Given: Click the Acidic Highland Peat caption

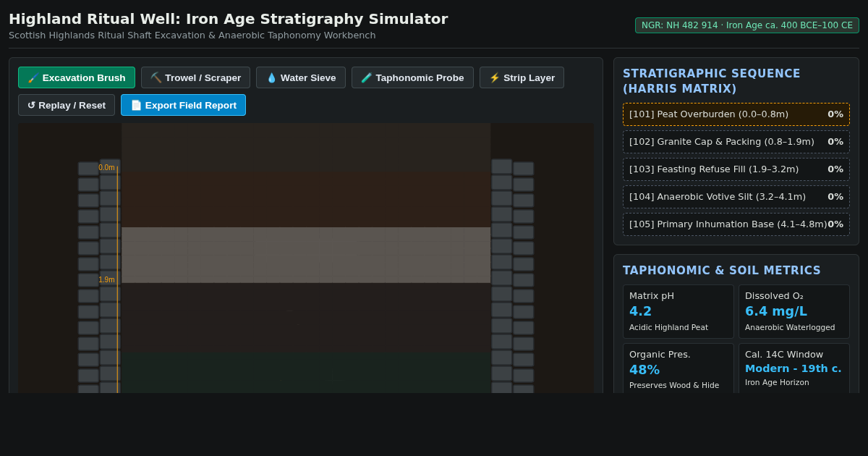Looking at the screenshot, I should 668,327.
